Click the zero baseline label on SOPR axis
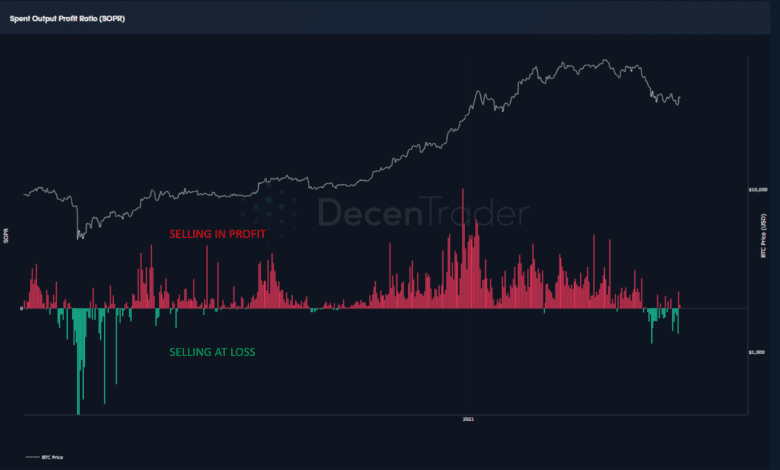780x470 pixels. coord(21,309)
